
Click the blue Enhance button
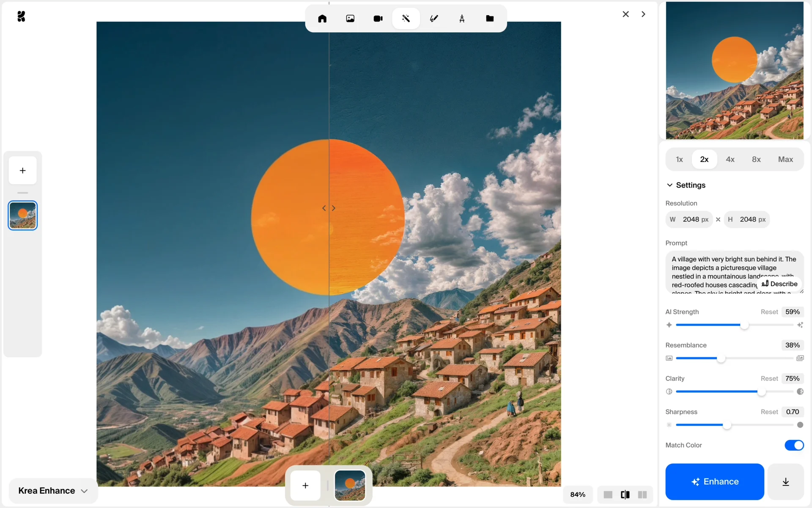(x=714, y=482)
